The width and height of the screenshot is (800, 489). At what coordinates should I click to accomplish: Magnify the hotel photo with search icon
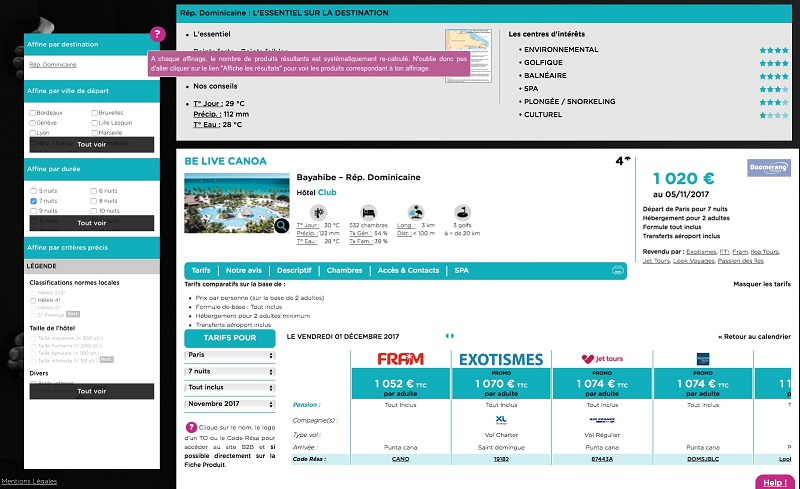click(281, 225)
